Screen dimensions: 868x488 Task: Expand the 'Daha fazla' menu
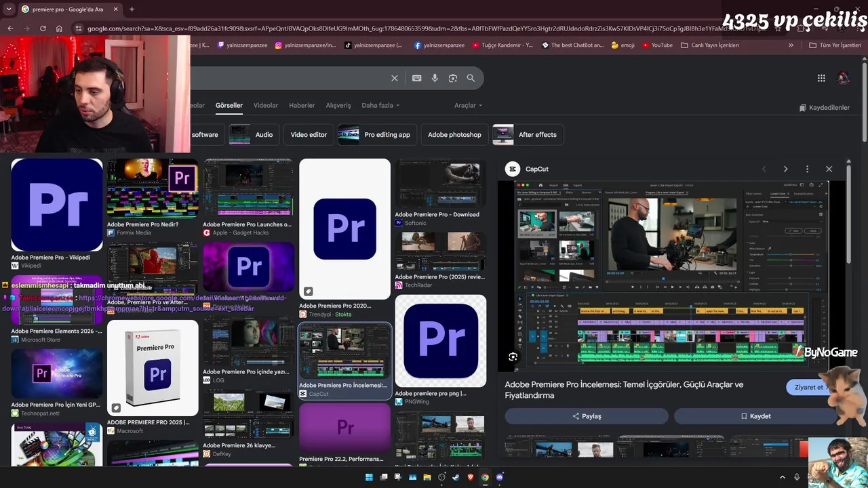coord(380,106)
